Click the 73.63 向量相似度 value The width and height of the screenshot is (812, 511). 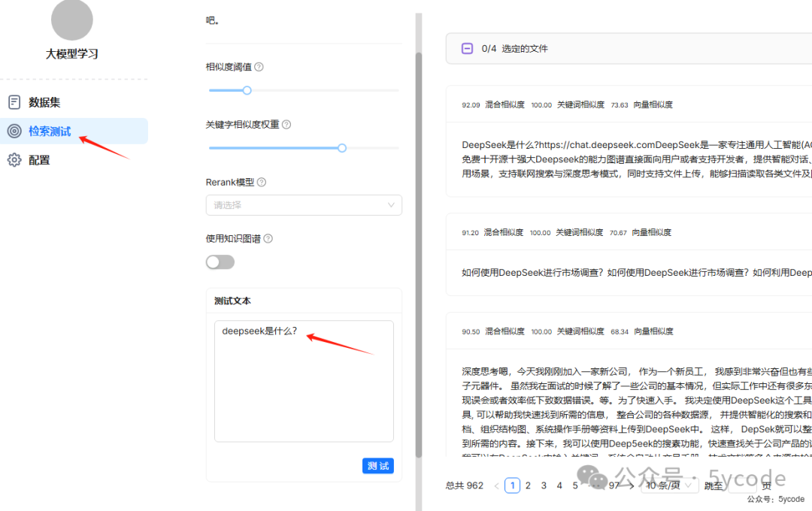[641, 104]
